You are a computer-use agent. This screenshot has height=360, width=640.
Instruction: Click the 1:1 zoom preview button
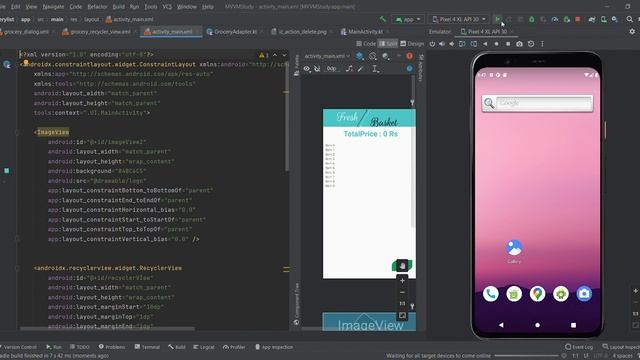[402, 304]
